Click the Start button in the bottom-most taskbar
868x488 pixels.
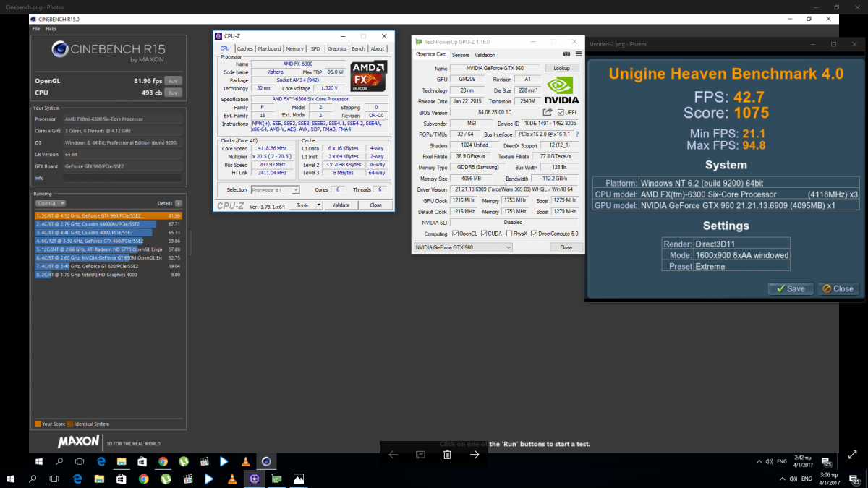tap(11, 479)
